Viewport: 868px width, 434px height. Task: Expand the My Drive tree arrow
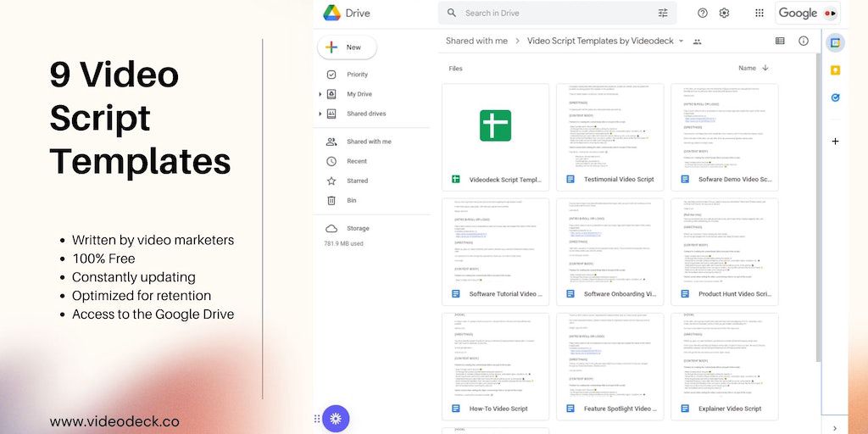(x=320, y=94)
